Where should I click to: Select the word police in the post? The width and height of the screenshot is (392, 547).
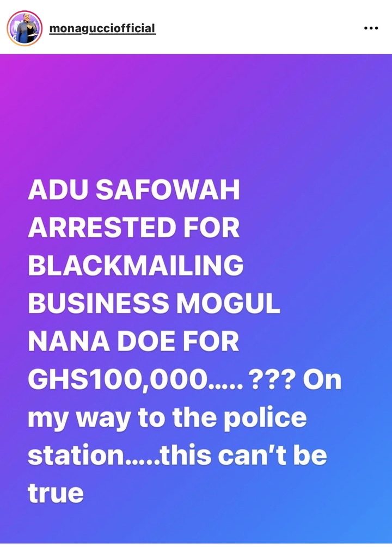265,418
